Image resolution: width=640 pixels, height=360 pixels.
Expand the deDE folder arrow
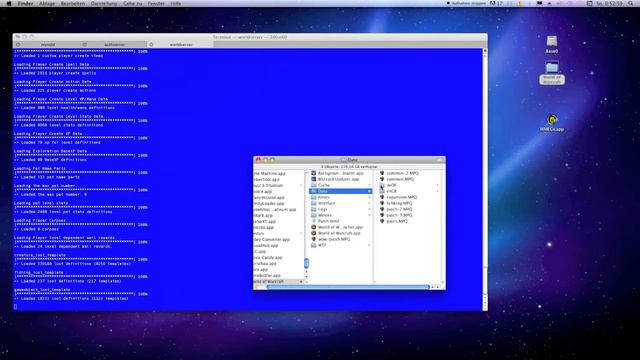point(438,185)
